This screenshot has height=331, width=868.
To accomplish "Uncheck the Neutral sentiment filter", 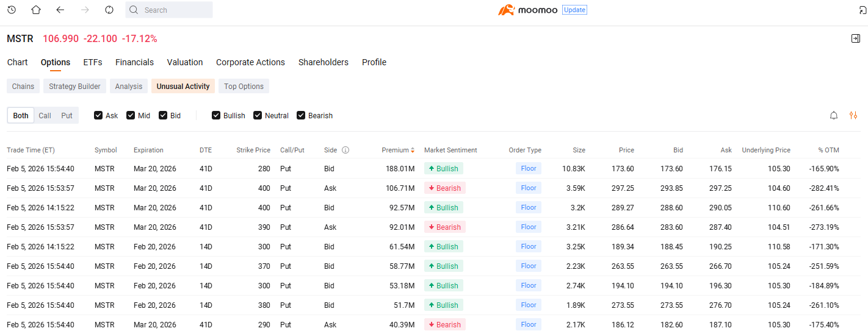I will click(x=258, y=115).
